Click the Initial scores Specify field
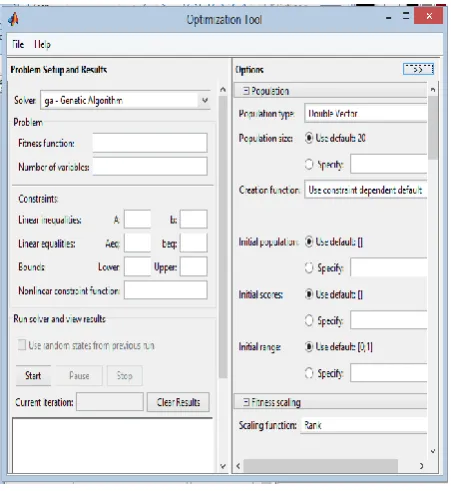Screen dimensions: 451x491 point(389,320)
